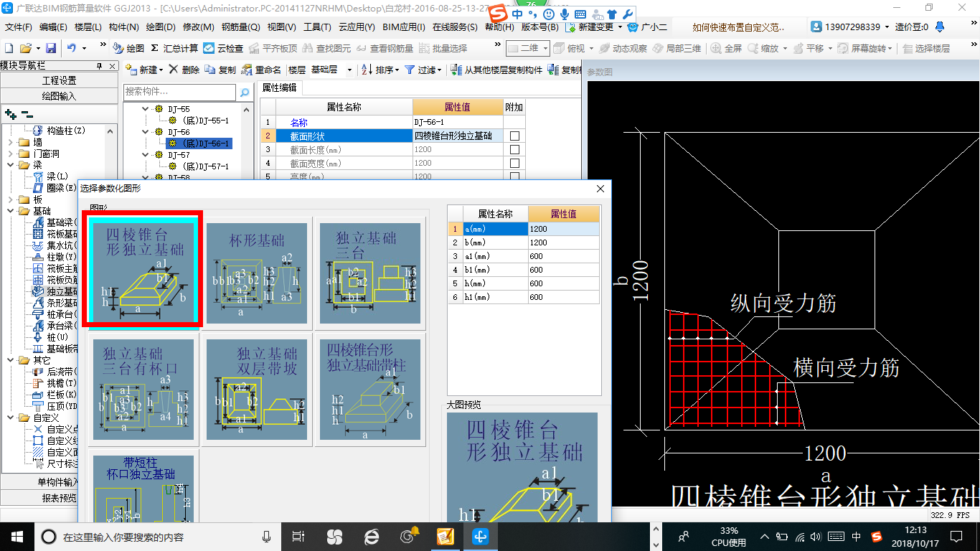
Task: Select 独立基础三台有杯口 thumbnail
Action: 143,390
